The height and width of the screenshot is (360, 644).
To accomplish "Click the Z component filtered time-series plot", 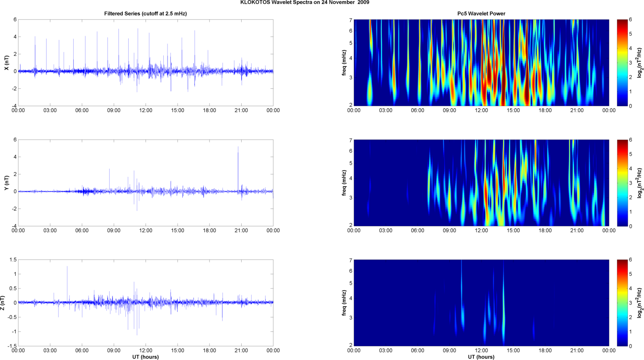I will pyautogui.click(x=146, y=303).
